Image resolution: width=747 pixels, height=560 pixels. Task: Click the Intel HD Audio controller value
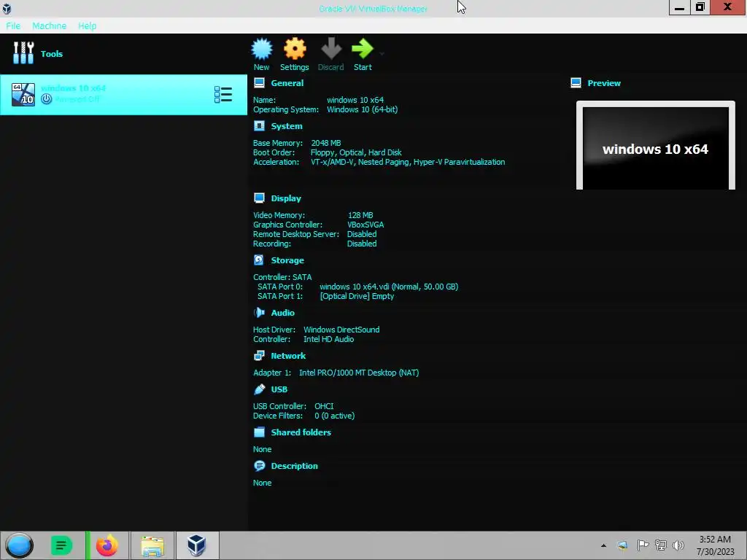coord(329,339)
